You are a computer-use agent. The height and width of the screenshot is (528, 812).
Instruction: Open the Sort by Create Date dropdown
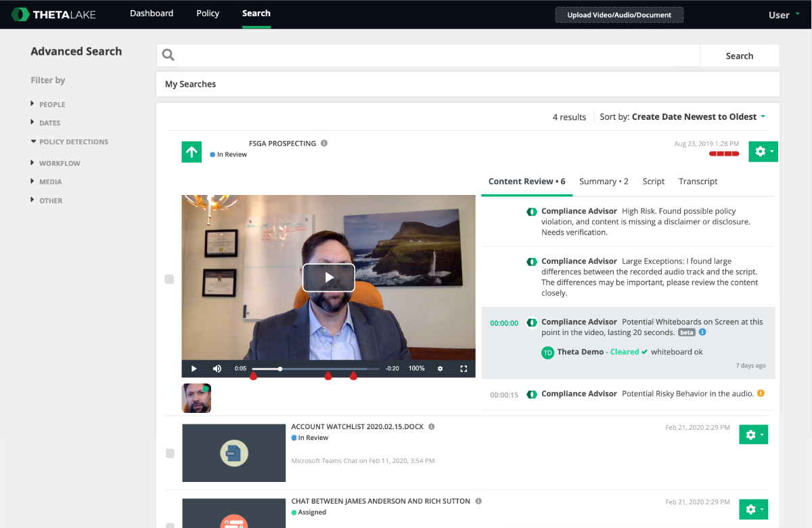point(683,116)
